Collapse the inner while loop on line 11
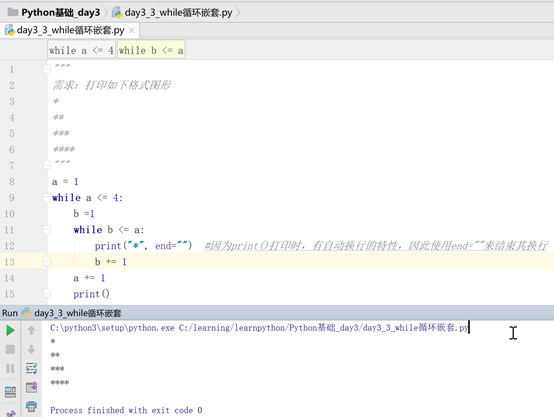Image resolution: width=554 pixels, height=417 pixels. [47, 229]
